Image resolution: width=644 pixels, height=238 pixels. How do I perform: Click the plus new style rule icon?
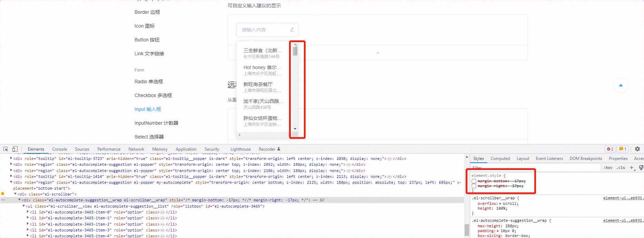(632, 168)
